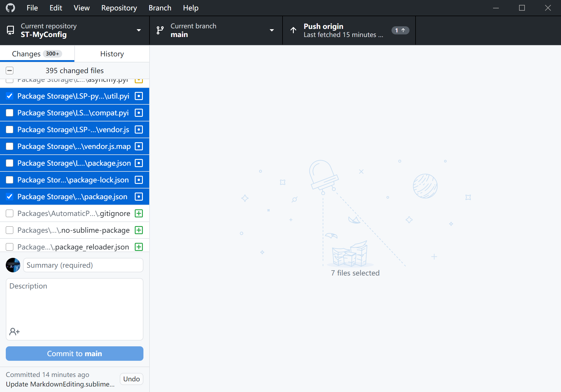Undo the last commit
The image size is (561, 392).
point(132,379)
